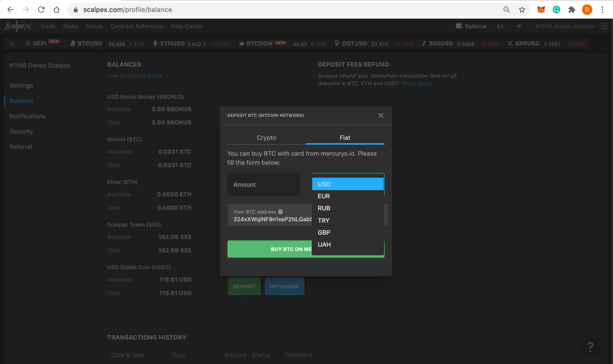Open the Stake menu item
613x364 pixels.
point(70,26)
